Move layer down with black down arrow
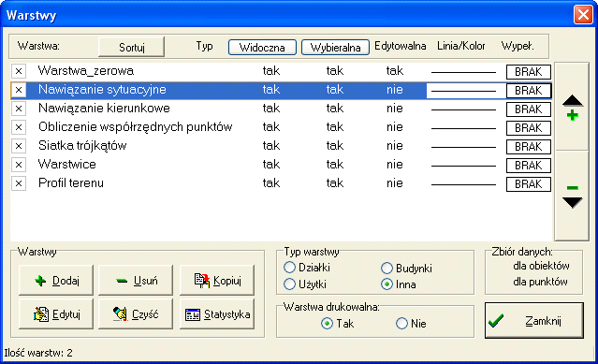598x364 pixels. [x=572, y=203]
